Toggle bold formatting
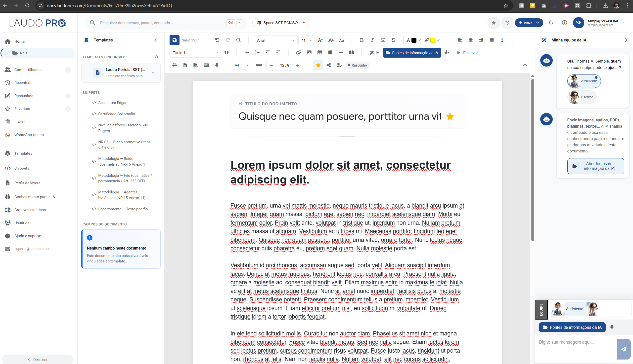This screenshot has width=633, height=364. [362, 40]
